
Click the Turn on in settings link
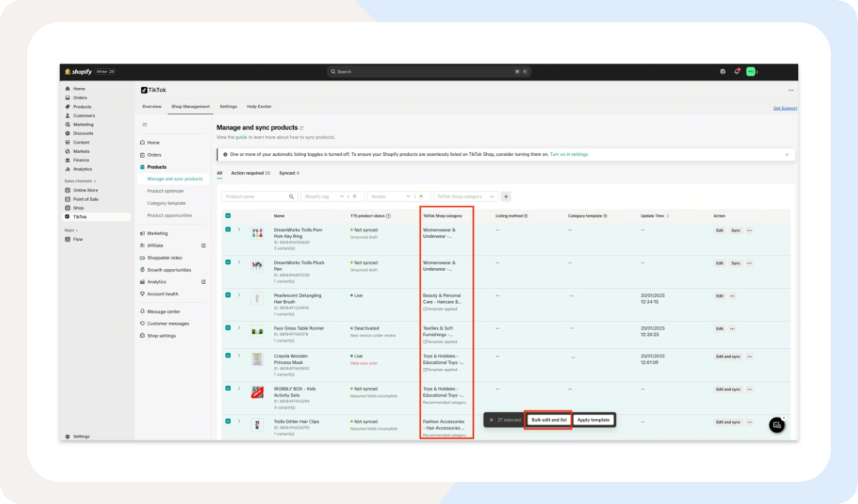pyautogui.click(x=569, y=154)
